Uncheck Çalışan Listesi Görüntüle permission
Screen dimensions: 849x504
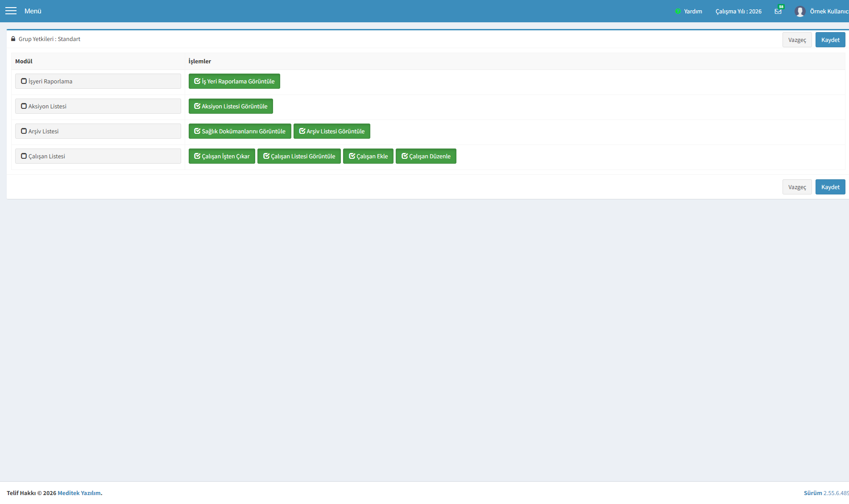tap(299, 156)
